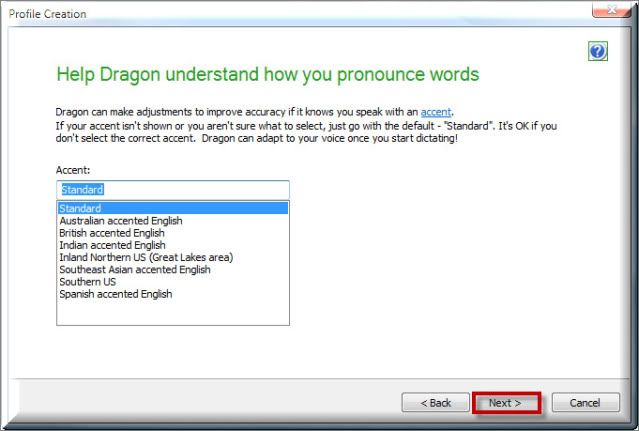639x431 pixels.
Task: Go back with the < Back button
Action: 436,403
